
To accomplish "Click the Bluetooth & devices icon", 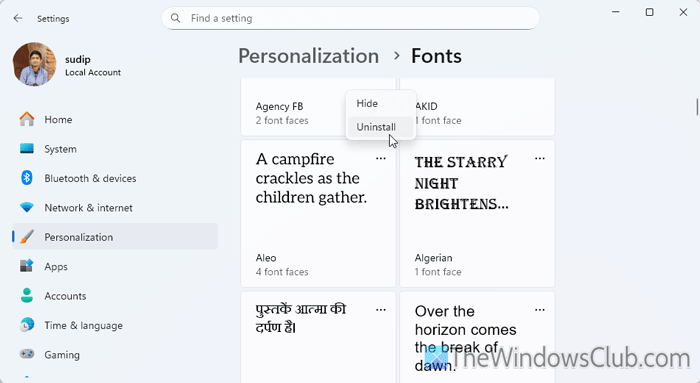I will point(27,178).
